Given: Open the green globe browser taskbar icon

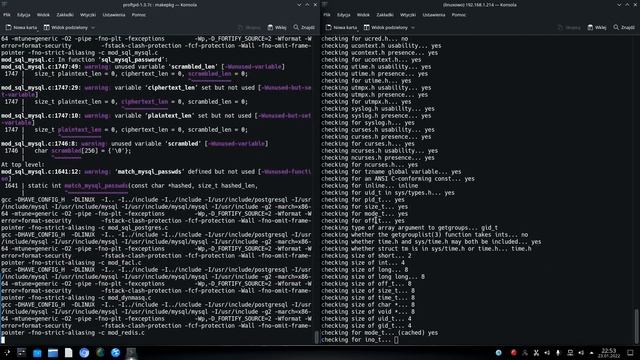Looking at the screenshot, I should [x=100, y=353].
